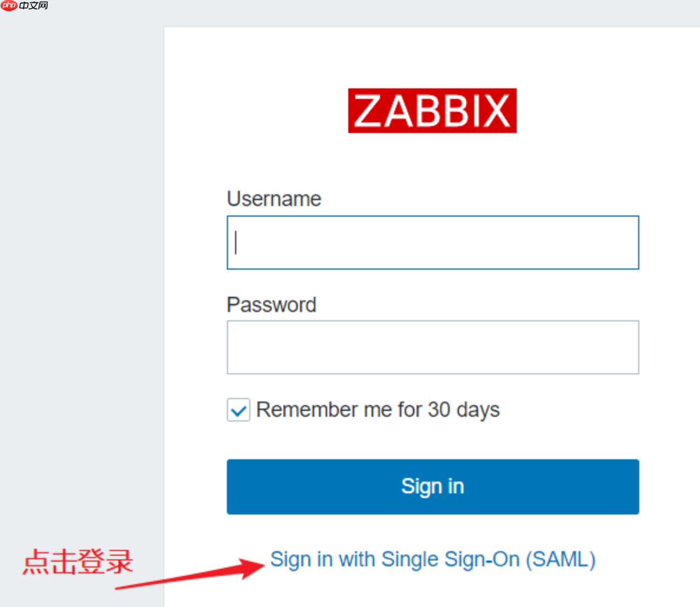This screenshot has height=607, width=700.
Task: Disable the 30-day remember option
Action: click(x=237, y=409)
